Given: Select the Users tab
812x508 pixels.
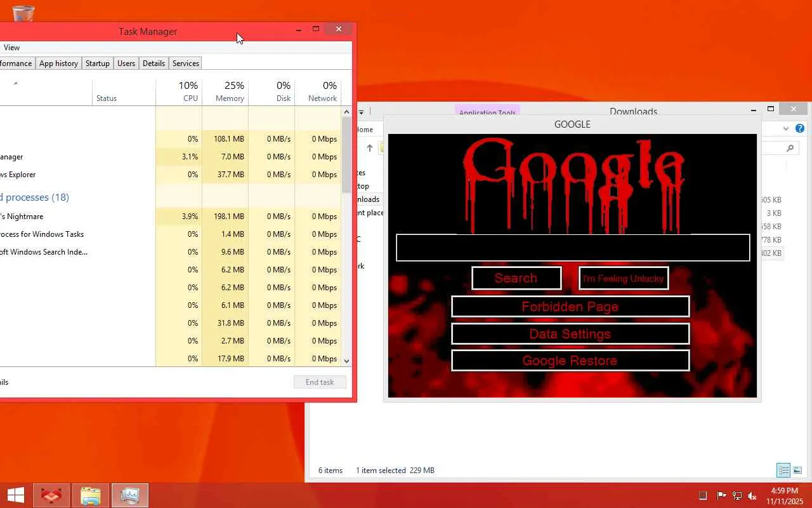Looking at the screenshot, I should tap(126, 63).
